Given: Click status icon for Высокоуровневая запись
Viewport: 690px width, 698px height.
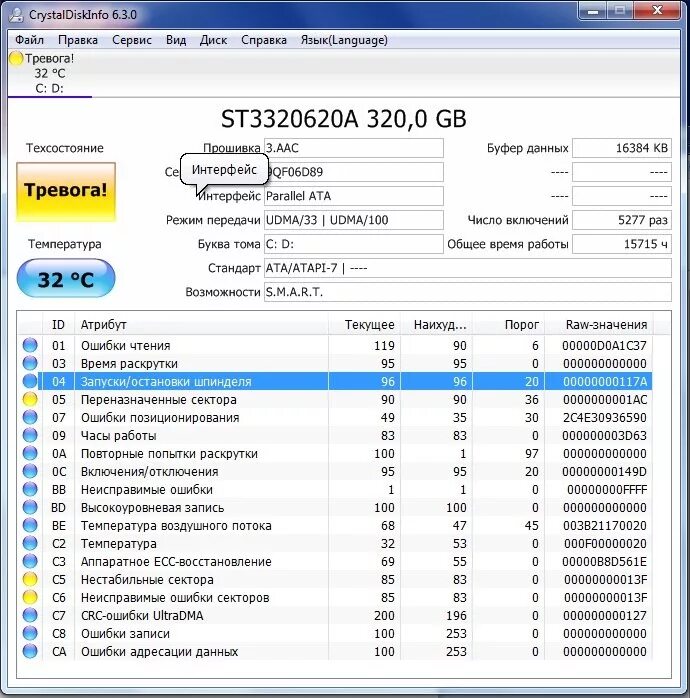Looking at the screenshot, I should [x=30, y=507].
